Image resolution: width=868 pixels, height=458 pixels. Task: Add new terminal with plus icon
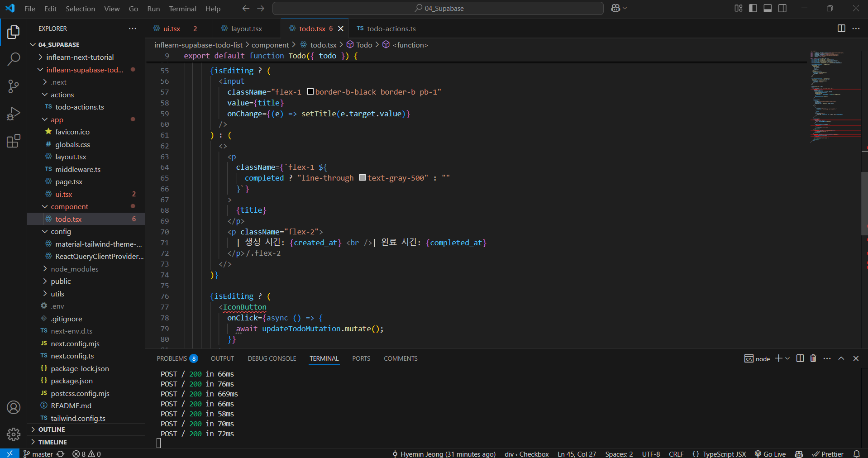pos(778,358)
